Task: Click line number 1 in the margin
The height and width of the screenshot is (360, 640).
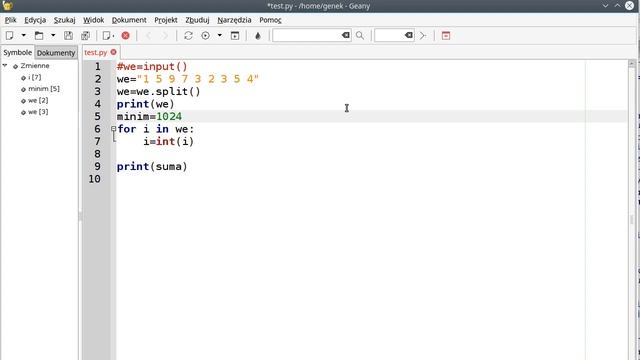Action: click(x=97, y=67)
